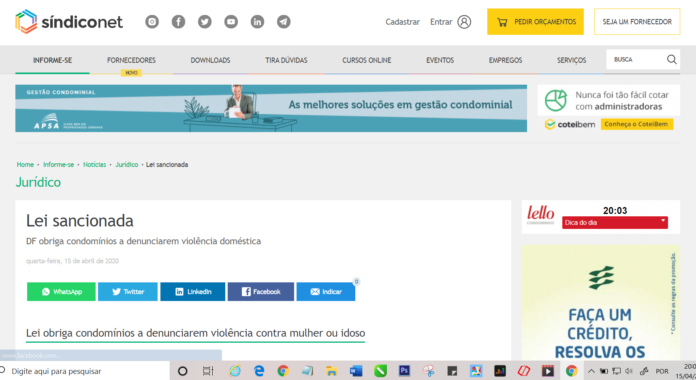Open Task View icon in taskbar

tap(208, 371)
